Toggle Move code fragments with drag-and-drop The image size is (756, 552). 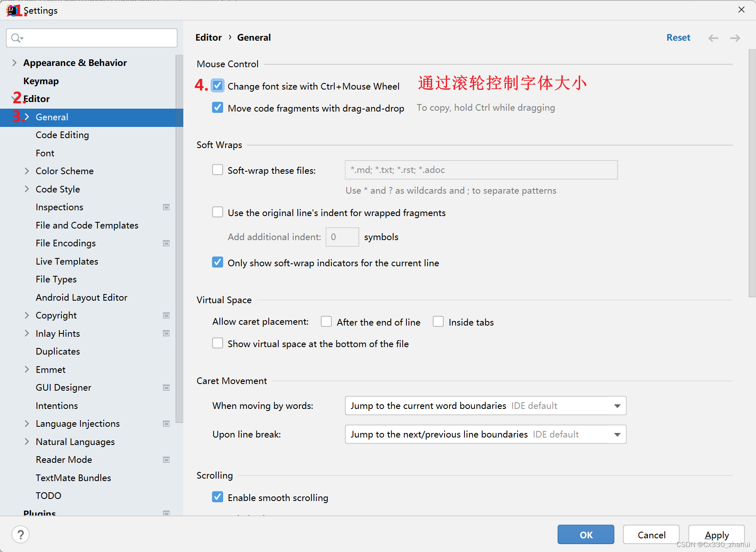point(218,107)
